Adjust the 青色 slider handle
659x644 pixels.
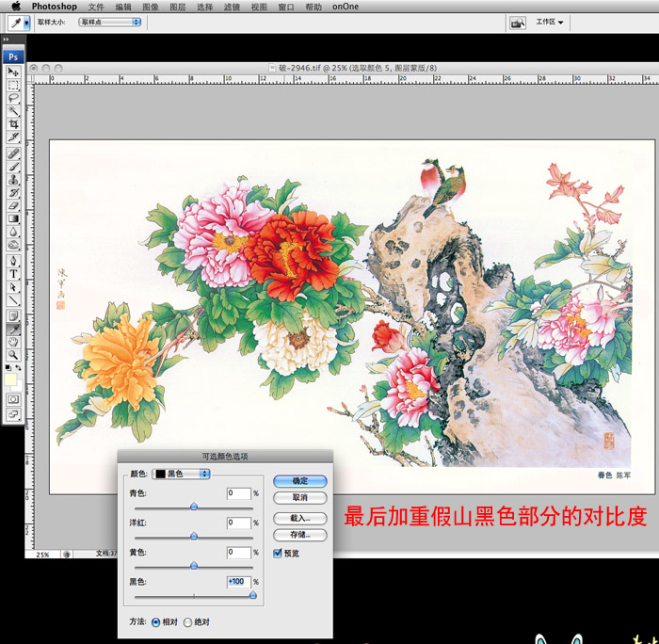click(194, 507)
